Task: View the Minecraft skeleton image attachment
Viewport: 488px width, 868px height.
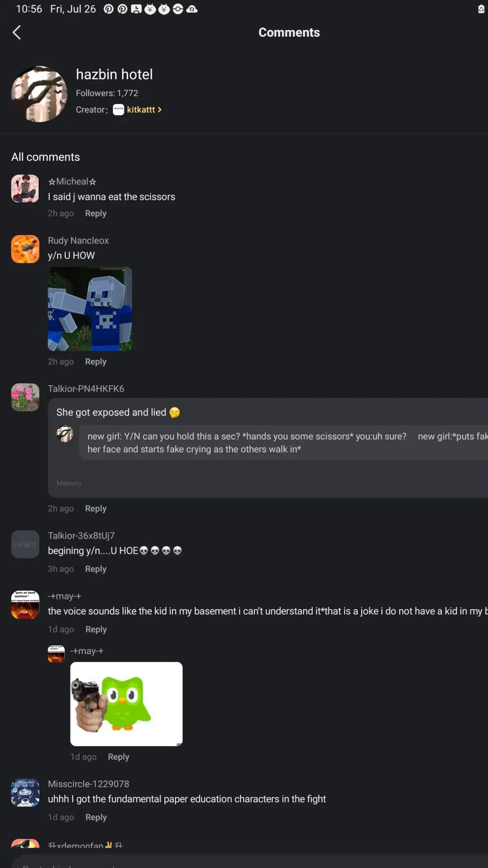Action: pyautogui.click(x=90, y=309)
